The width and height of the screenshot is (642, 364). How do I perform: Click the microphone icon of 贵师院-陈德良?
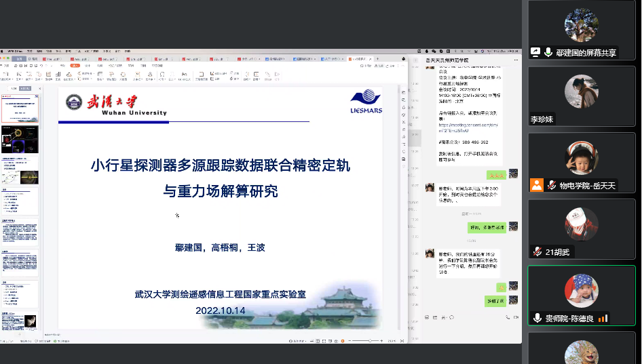(x=537, y=318)
